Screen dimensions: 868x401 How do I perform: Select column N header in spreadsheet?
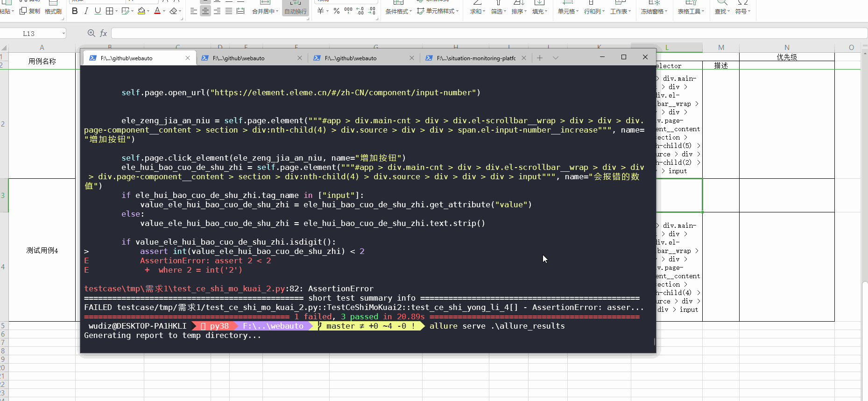[787, 47]
